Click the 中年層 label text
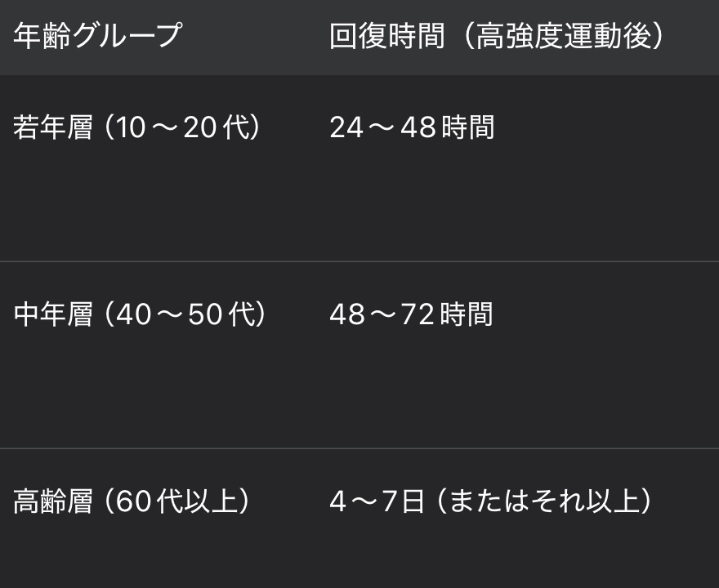The width and height of the screenshot is (719, 588). [53, 314]
